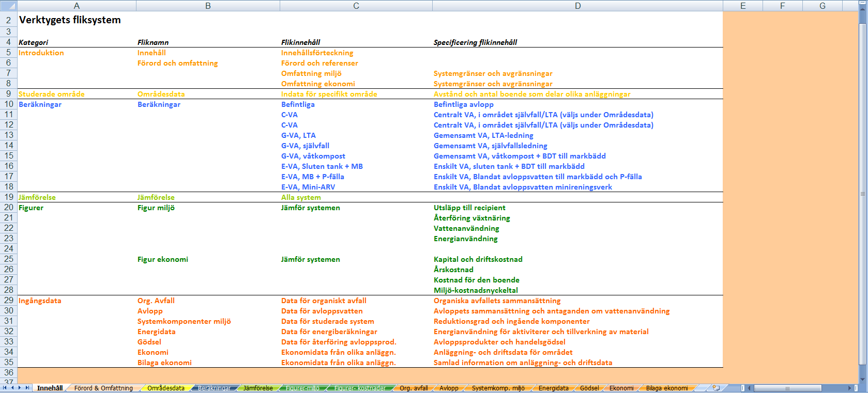This screenshot has width=868, height=393.
Task: Open the Avlopp sheet tab
Action: [449, 388]
